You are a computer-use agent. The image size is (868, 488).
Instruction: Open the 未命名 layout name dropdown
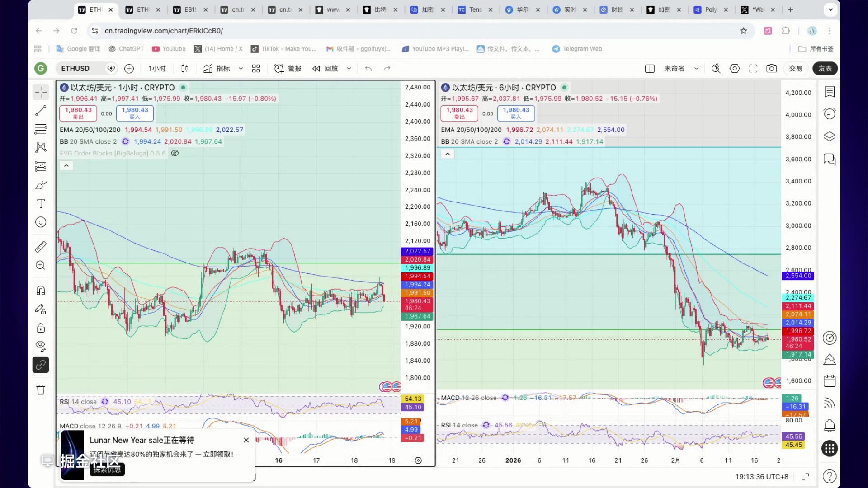click(x=697, y=69)
